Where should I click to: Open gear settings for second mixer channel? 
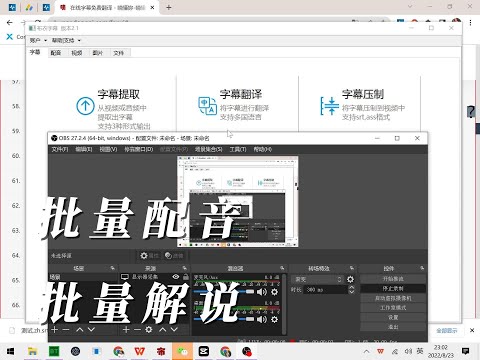[x=274, y=319]
